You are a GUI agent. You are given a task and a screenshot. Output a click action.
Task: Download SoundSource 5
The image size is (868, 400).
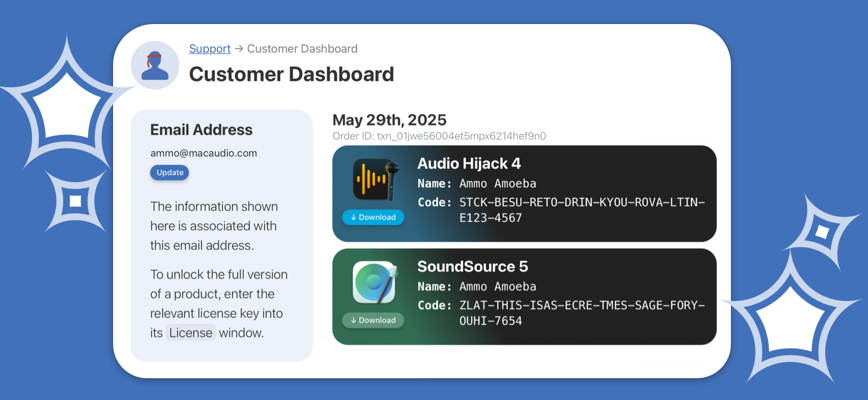click(x=373, y=320)
